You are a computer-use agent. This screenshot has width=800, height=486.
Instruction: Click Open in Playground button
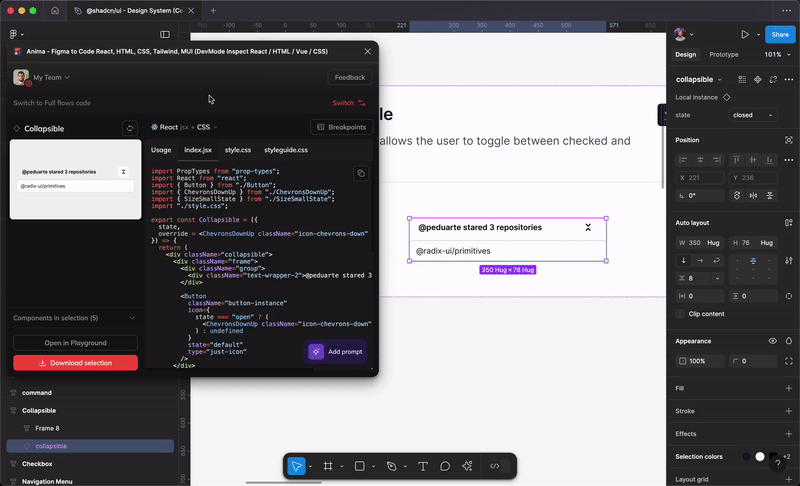76,343
